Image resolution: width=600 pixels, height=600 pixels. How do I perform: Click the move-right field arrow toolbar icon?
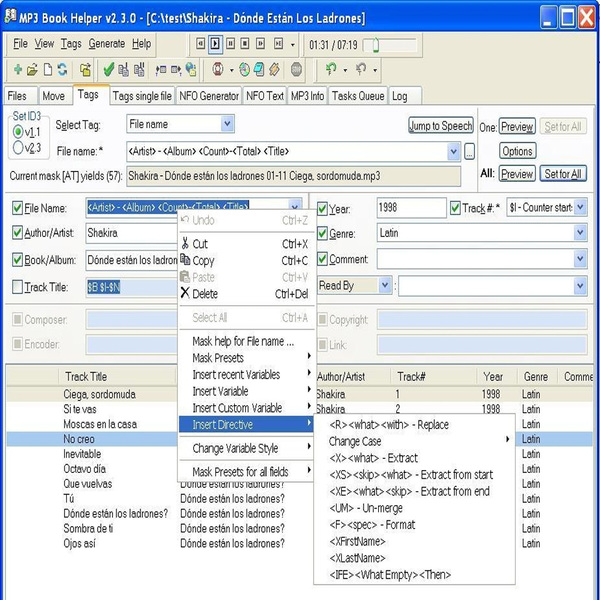176,70
